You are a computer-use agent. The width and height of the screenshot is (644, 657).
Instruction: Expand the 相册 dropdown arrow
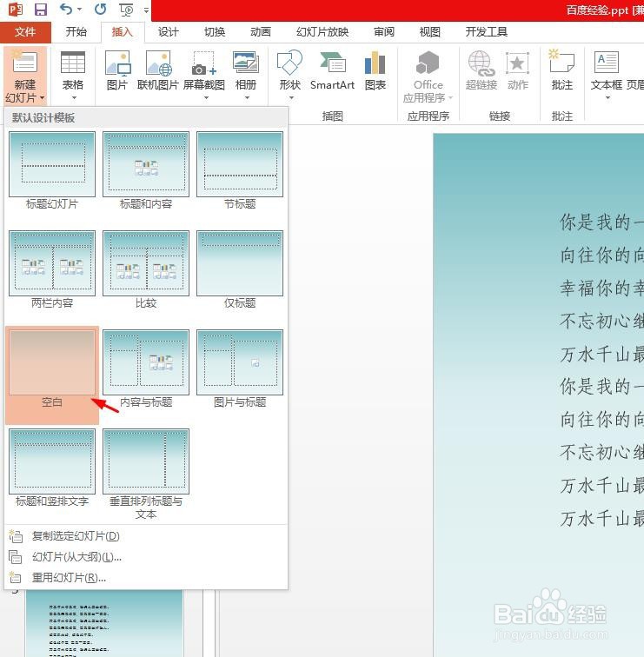coord(247,98)
